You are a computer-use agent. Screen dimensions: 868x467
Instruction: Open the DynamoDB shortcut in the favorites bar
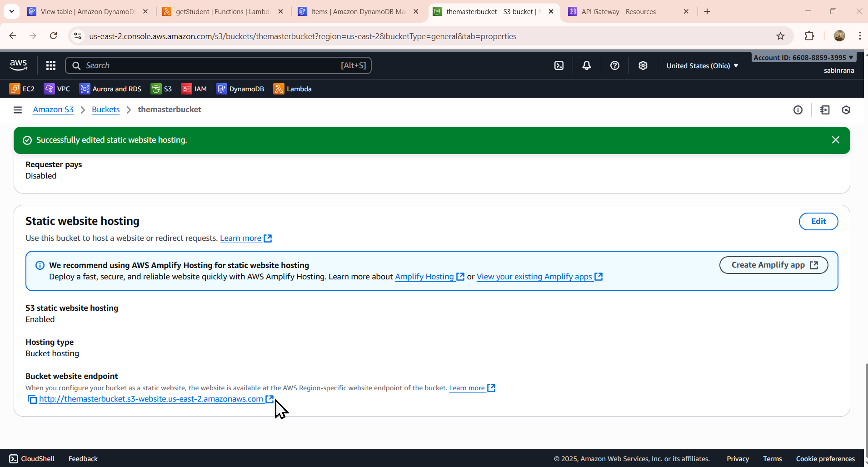coord(240,89)
